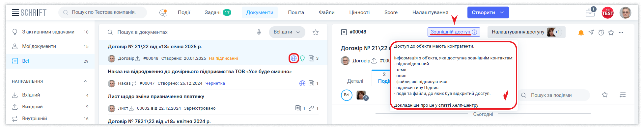This screenshot has height=130, width=644.
Task: Click the Зареєстровано status label
Action: 200,108
